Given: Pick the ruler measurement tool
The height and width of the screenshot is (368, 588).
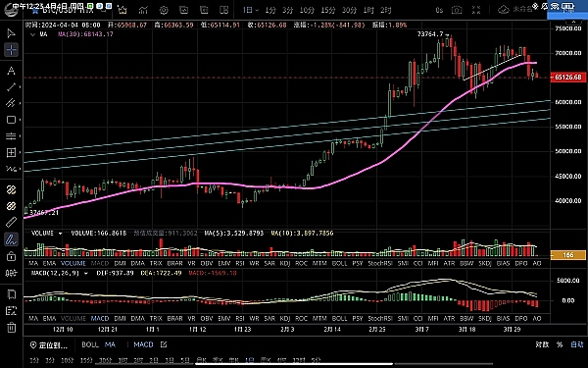Looking at the screenshot, I should tap(11, 223).
